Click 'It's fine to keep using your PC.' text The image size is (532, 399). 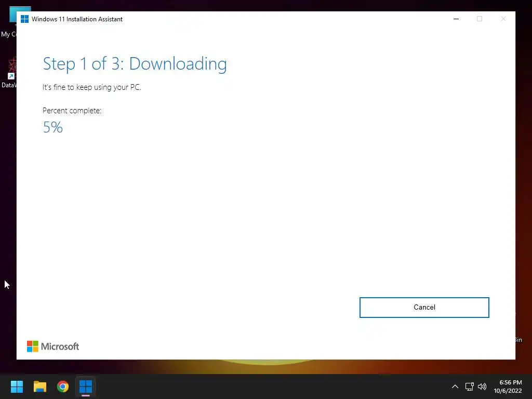pyautogui.click(x=91, y=87)
